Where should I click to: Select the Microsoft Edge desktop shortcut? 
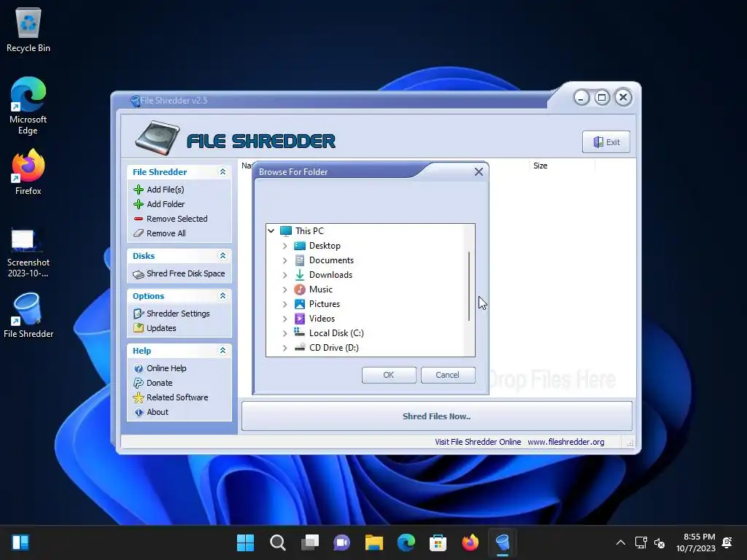28,106
